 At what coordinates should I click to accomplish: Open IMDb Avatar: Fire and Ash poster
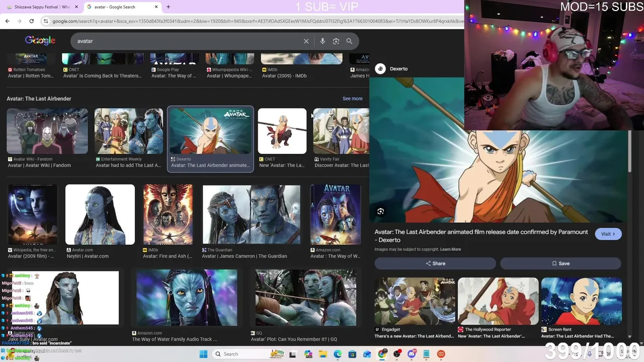point(168,215)
